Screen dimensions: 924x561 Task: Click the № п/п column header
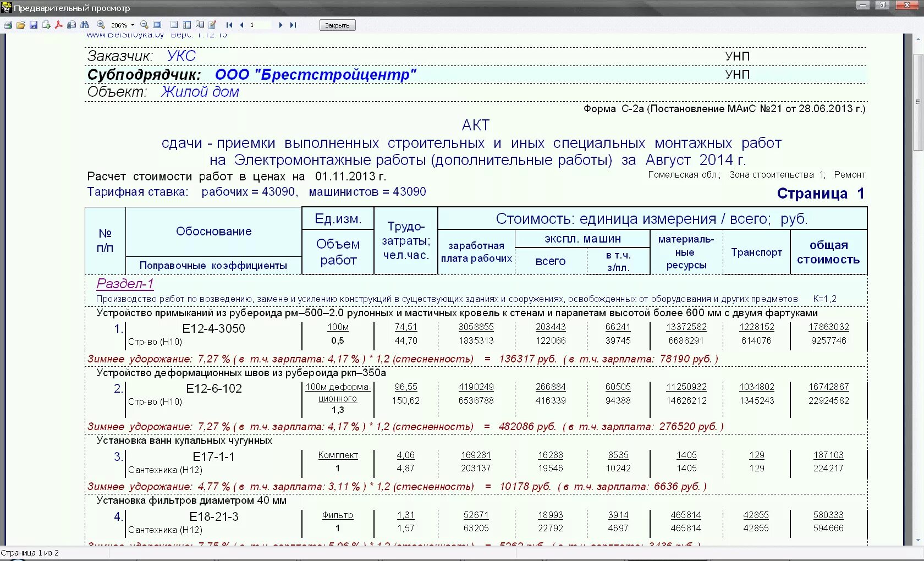pos(105,240)
